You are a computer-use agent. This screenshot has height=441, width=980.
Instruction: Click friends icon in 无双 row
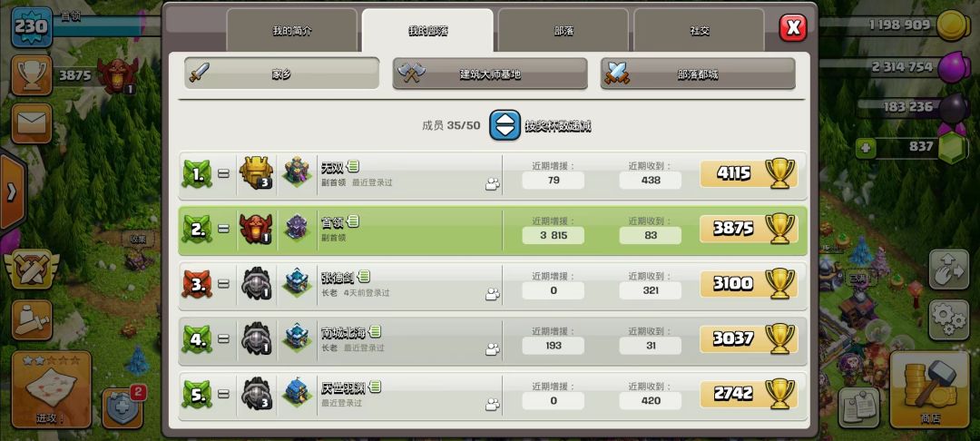tap(493, 184)
